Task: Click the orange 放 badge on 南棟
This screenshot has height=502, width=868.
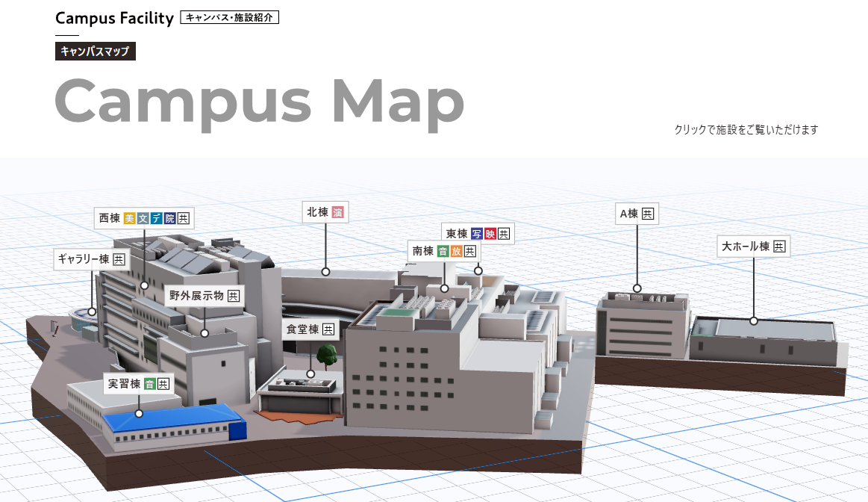Action: click(x=456, y=252)
